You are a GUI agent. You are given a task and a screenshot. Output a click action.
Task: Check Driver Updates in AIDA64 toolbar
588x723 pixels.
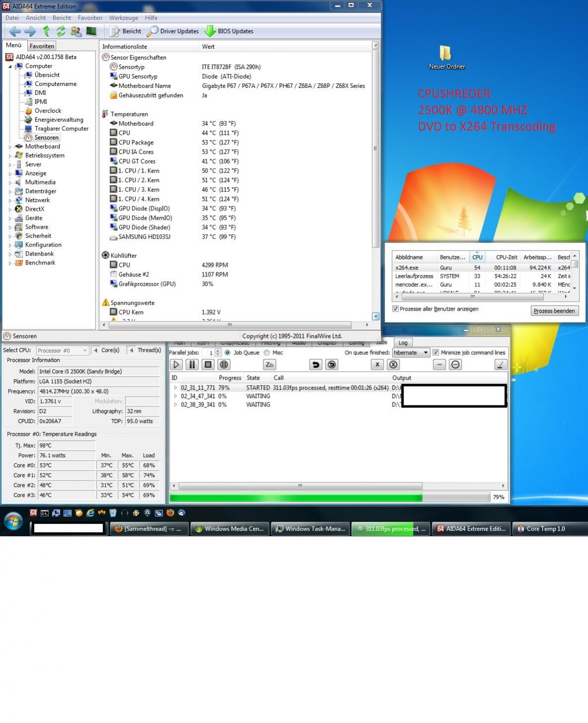pyautogui.click(x=173, y=31)
